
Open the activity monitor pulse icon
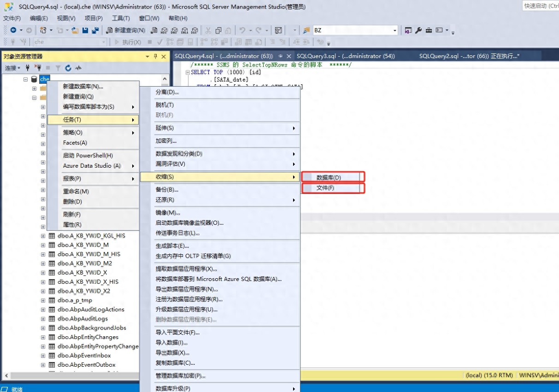[x=78, y=68]
